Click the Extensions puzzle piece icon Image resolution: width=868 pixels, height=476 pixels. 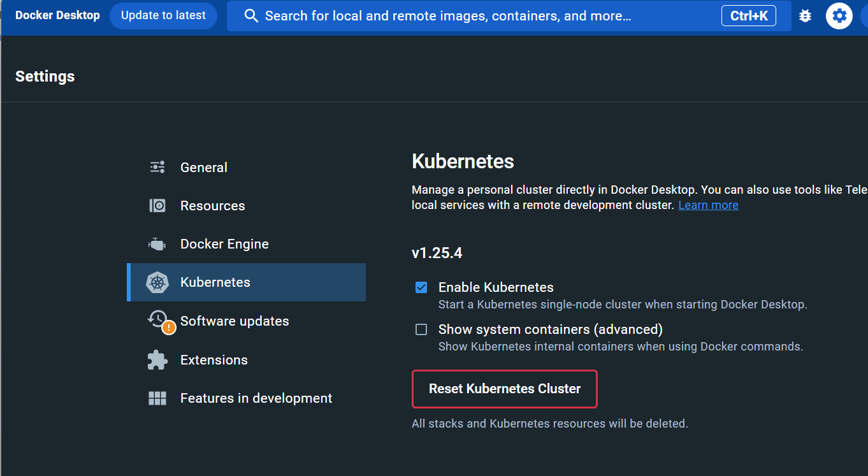coord(157,360)
